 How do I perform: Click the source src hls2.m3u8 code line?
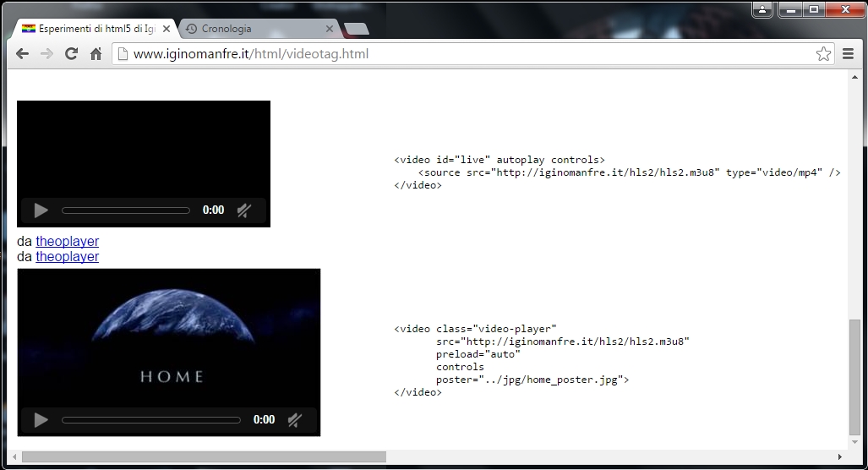pyautogui.click(x=630, y=172)
